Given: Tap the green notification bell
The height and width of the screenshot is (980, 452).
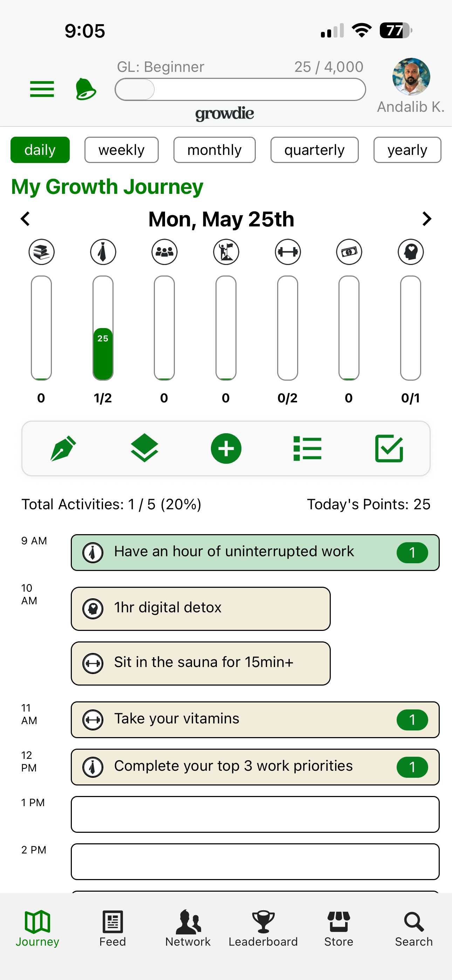Looking at the screenshot, I should point(85,89).
